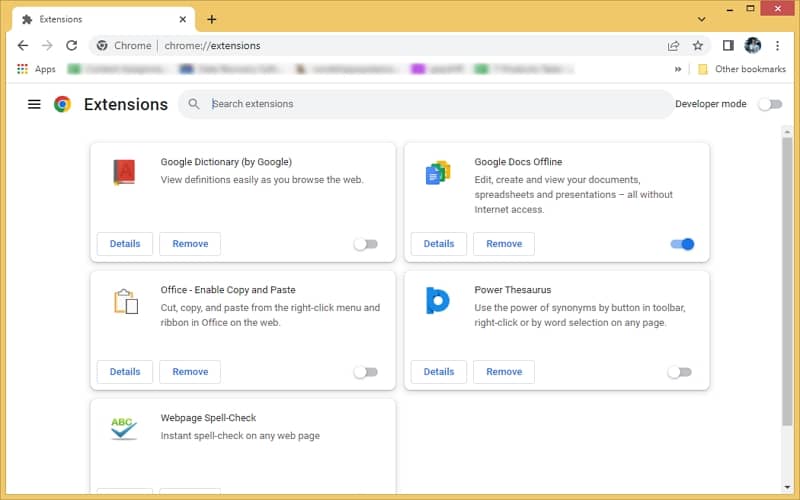Viewport: 800px width, 500px height.
Task: Click the forward navigation arrow
Action: (x=47, y=45)
